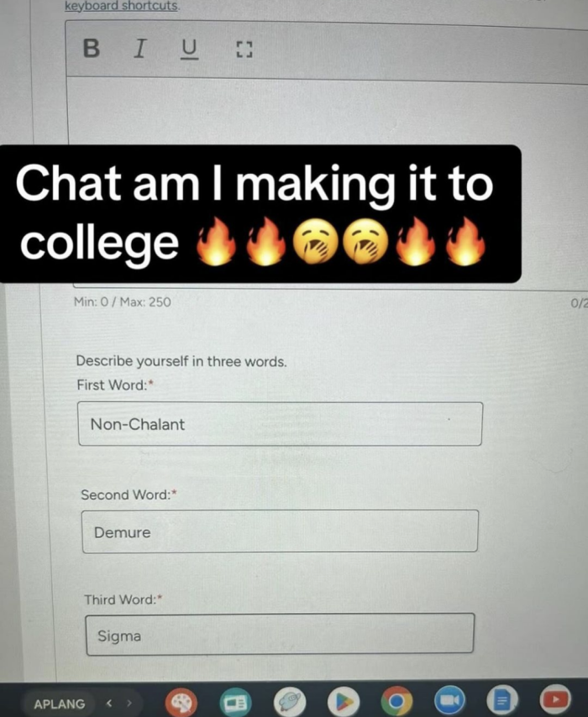Image resolution: width=588 pixels, height=717 pixels.
Task: Expand the text editor to fullscreen
Action: [x=244, y=50]
